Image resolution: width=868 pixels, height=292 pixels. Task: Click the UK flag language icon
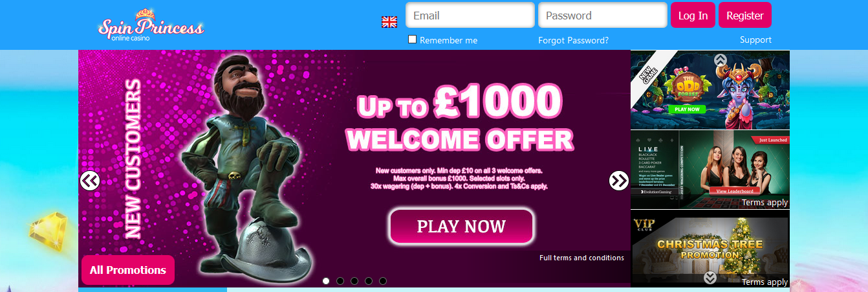click(x=389, y=22)
